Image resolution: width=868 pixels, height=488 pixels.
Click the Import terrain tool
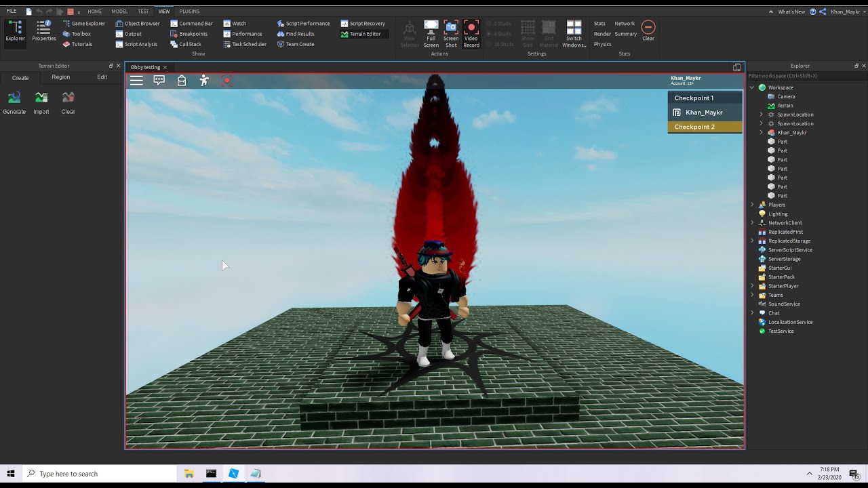[x=41, y=103]
